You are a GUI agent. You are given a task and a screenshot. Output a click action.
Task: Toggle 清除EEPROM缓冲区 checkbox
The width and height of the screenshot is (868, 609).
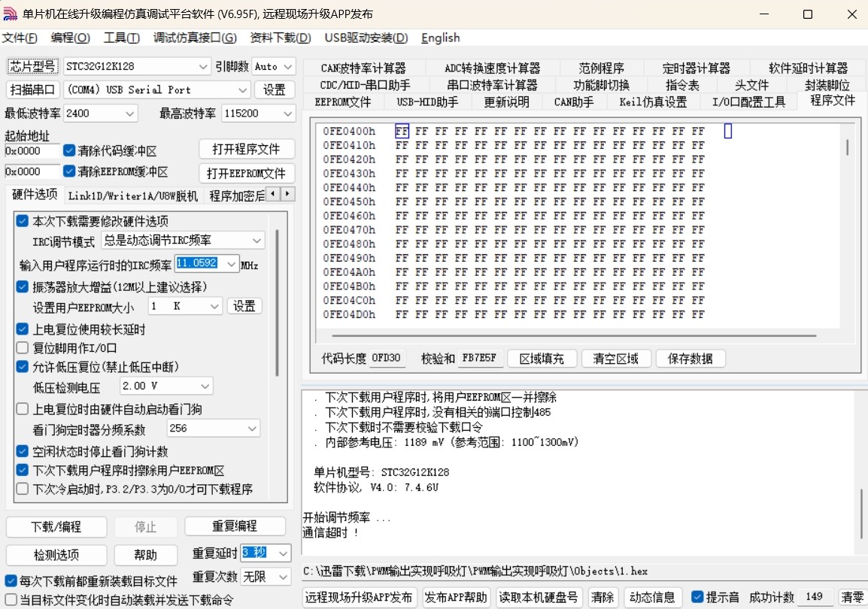coord(69,171)
